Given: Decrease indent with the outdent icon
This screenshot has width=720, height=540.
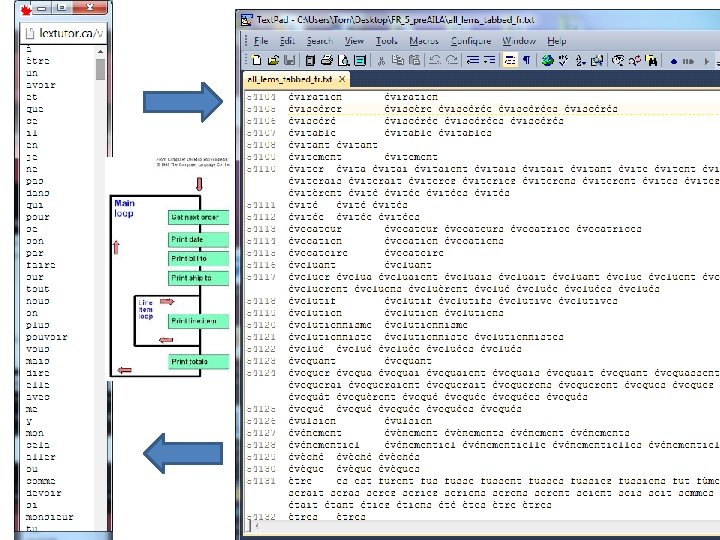Looking at the screenshot, I should (472, 60).
